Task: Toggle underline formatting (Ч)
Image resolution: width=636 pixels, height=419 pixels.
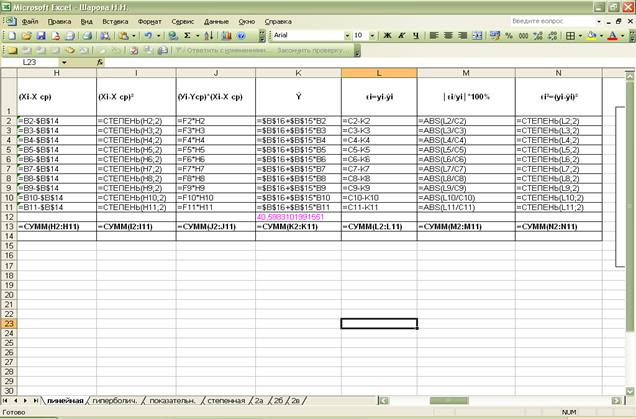Action: click(416, 36)
